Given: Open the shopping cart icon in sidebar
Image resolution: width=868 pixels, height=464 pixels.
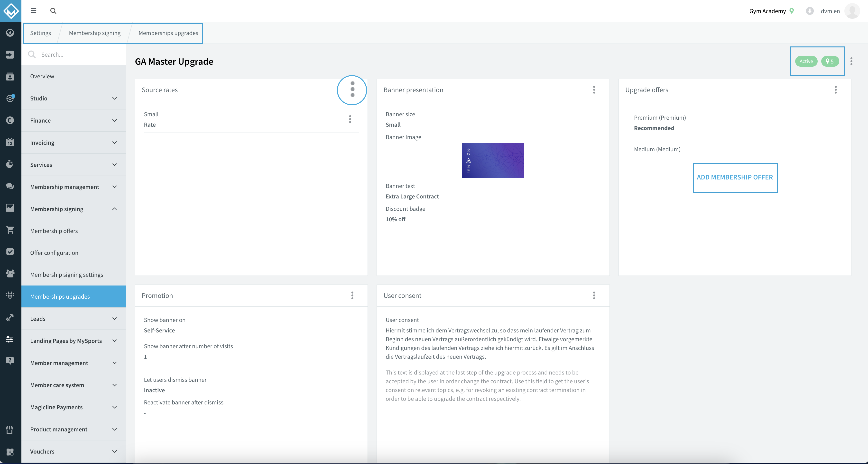Looking at the screenshot, I should 10,230.
